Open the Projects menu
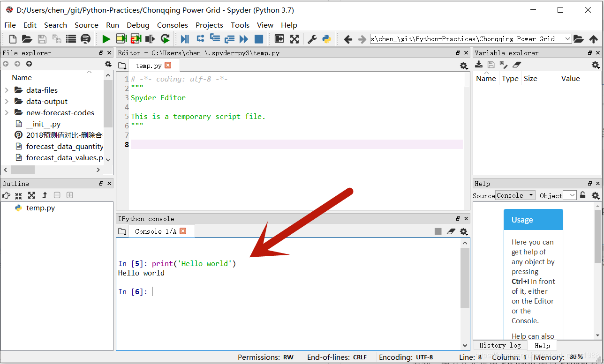Screen dimensions: 604x364 [x=209, y=25]
